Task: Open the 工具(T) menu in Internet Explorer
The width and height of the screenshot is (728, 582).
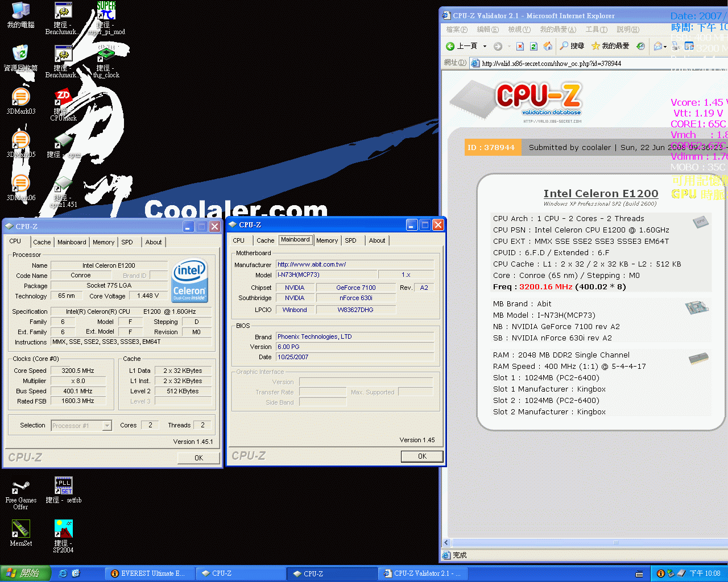Action: point(597,30)
